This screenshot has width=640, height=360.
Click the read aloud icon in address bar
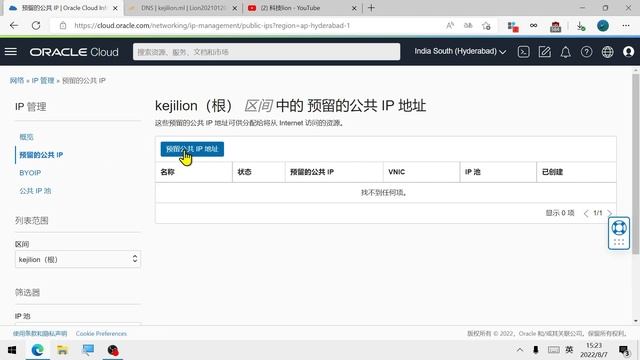click(450, 25)
